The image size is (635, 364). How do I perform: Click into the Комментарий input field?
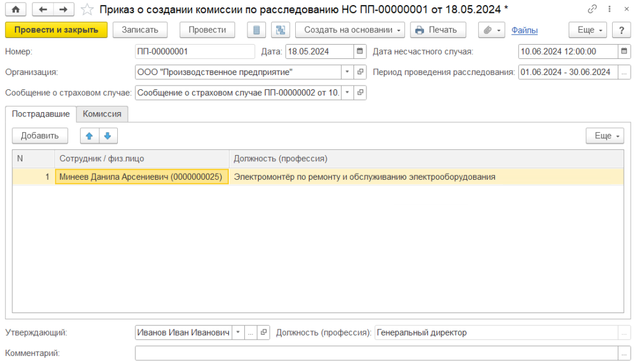[x=382, y=353]
